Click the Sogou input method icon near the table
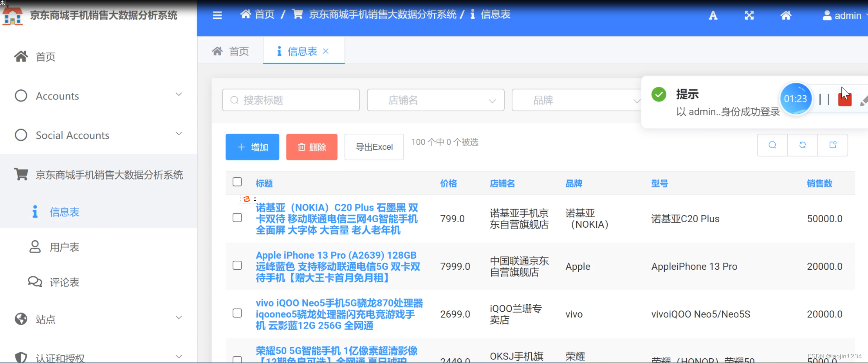Viewport: 868px width, 363px height. 247,199
